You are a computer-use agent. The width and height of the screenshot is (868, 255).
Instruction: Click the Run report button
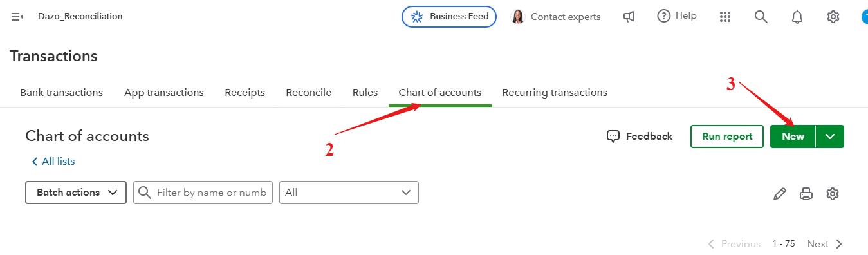(x=727, y=137)
